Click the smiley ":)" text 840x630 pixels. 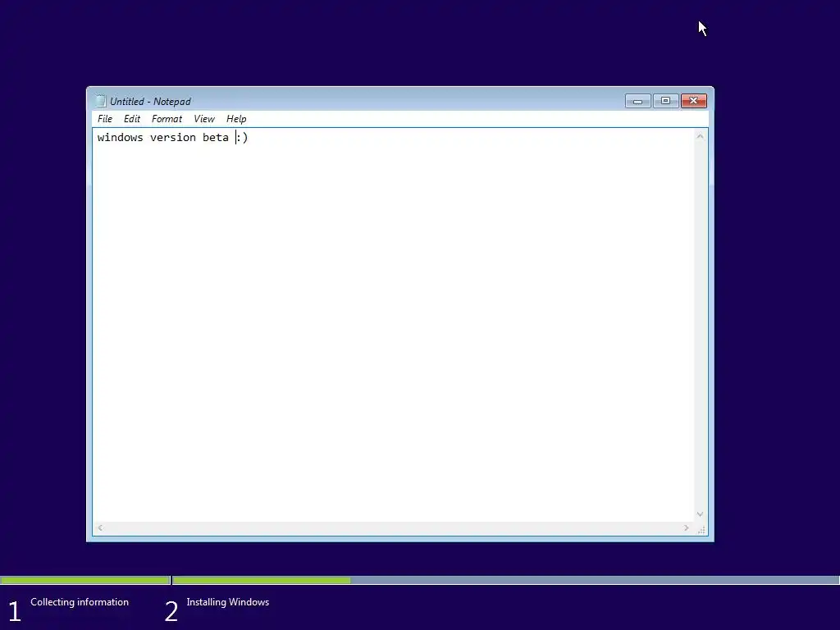(x=242, y=138)
